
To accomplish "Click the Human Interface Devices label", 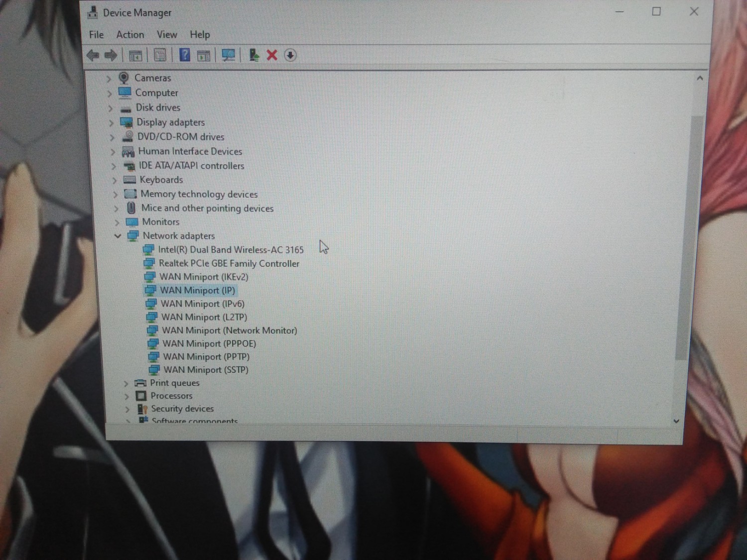I will point(190,151).
